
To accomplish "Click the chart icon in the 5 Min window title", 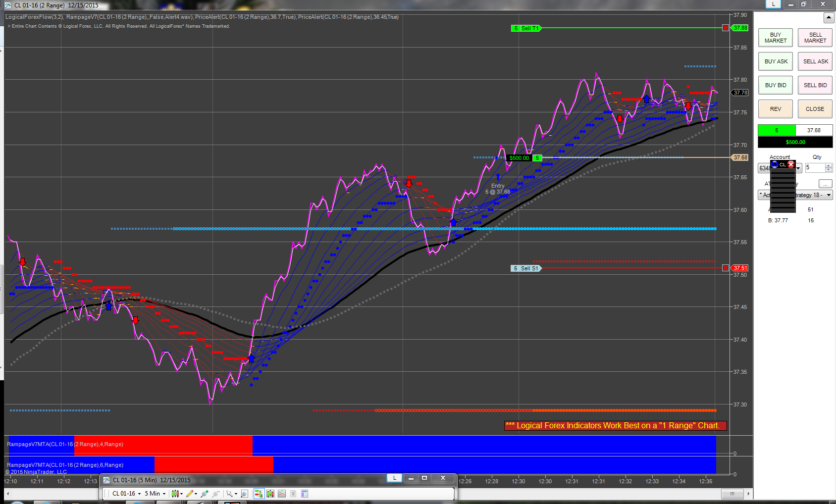I will click(x=106, y=480).
